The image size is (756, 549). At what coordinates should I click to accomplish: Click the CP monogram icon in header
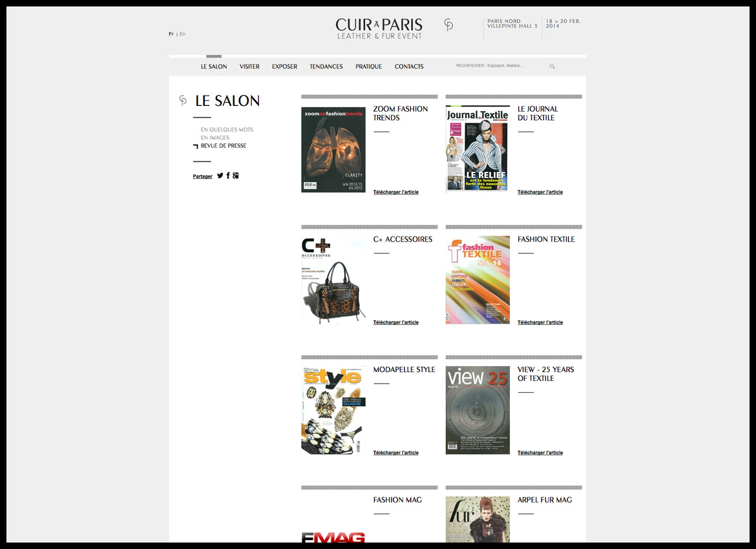click(x=448, y=25)
